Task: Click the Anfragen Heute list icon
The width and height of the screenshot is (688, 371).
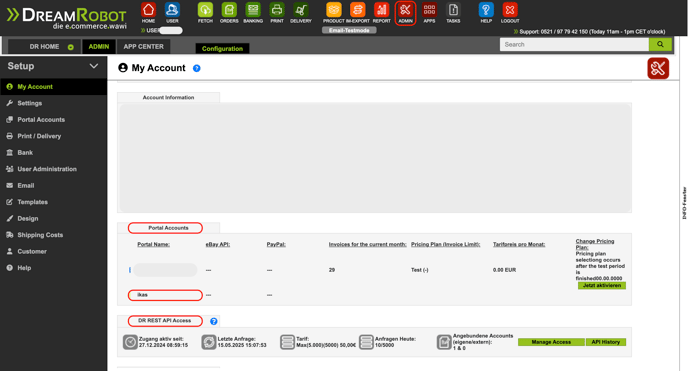Action: (x=366, y=342)
